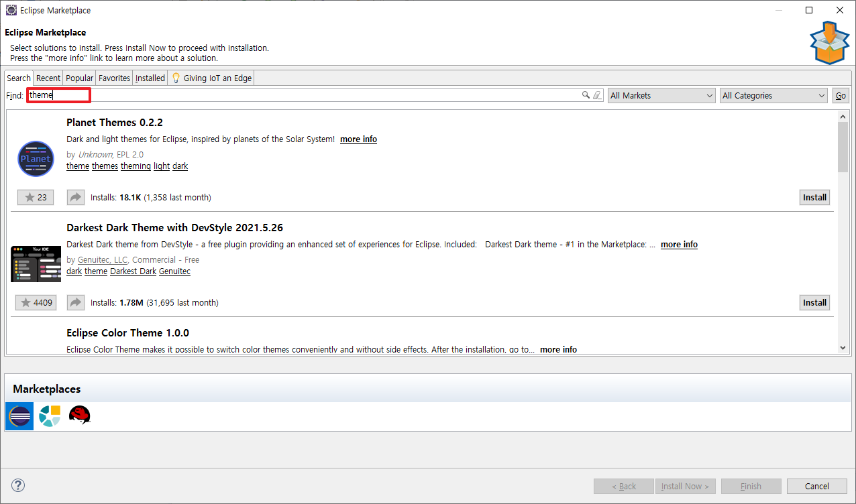The width and height of the screenshot is (856, 504).
Task: Click the Cancel button
Action: 817,486
